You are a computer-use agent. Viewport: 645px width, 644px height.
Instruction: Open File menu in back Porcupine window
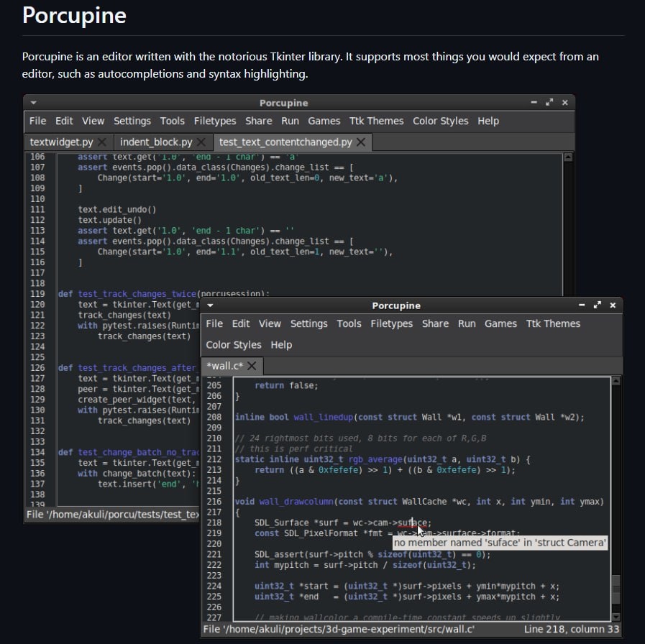[37, 121]
